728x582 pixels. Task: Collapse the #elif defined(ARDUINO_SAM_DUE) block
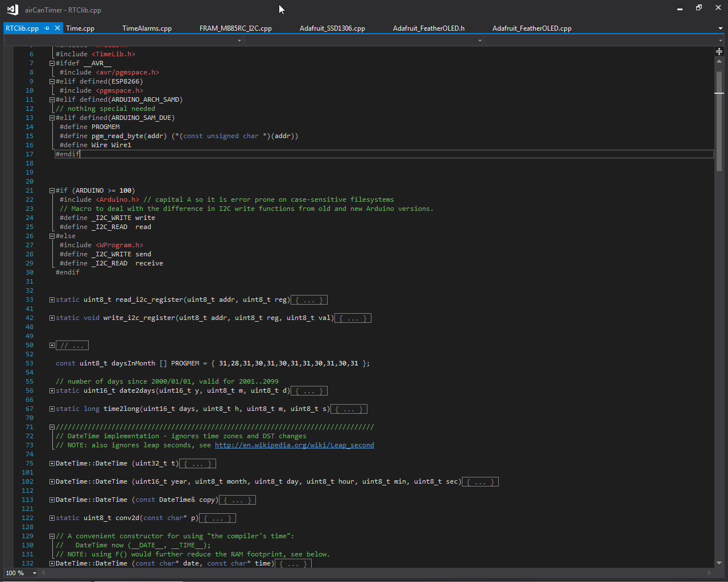[52, 118]
